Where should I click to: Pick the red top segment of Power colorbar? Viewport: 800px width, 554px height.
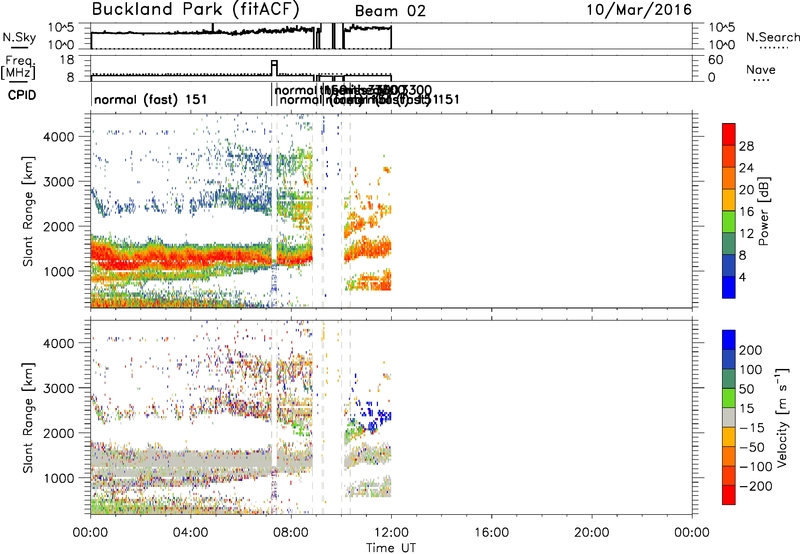click(x=729, y=134)
